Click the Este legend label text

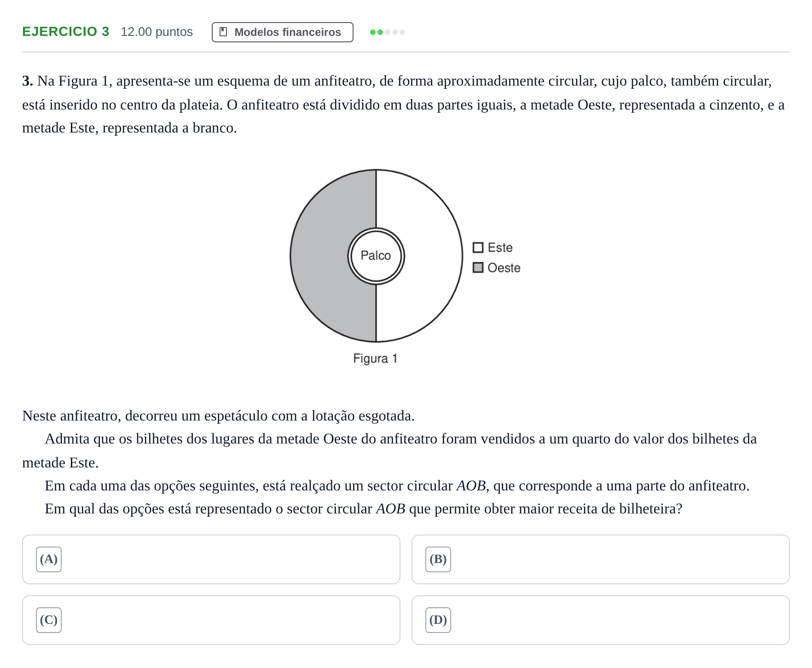pos(500,248)
